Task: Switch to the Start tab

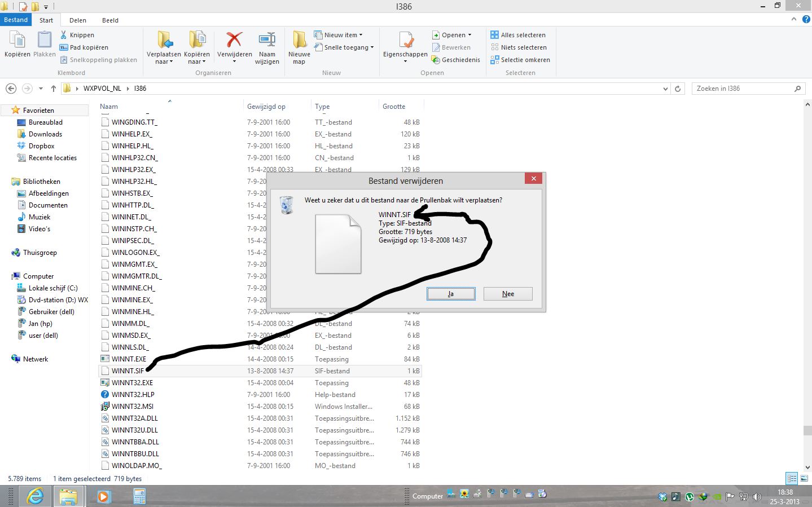Action: pos(46,20)
